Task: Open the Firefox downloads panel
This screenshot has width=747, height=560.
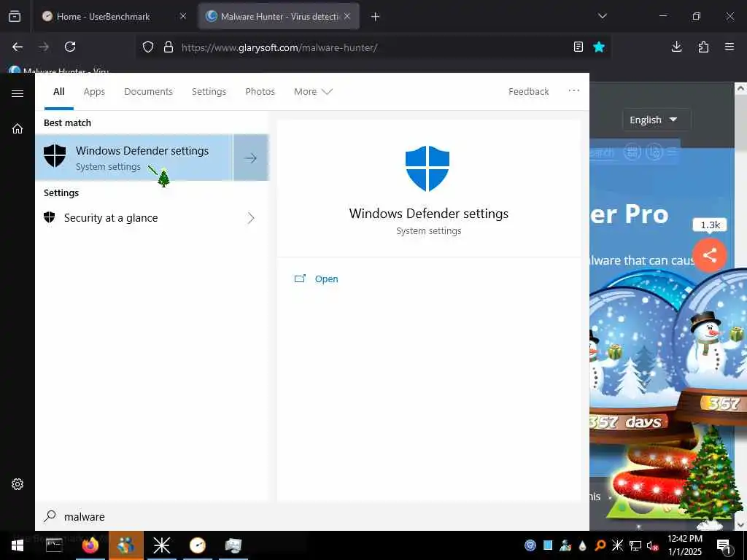Action: click(676, 47)
